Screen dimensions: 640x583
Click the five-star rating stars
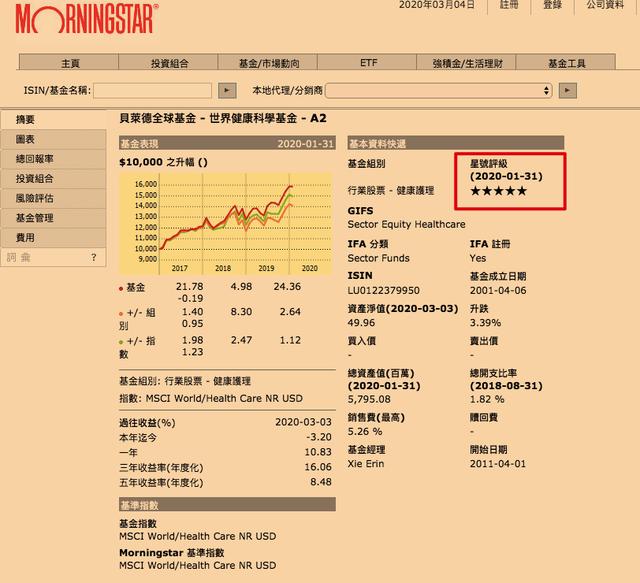coord(498,191)
